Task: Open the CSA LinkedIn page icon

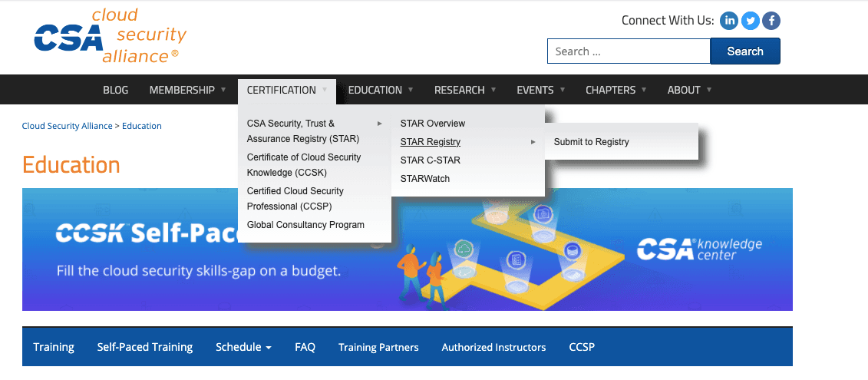Action: click(x=729, y=21)
